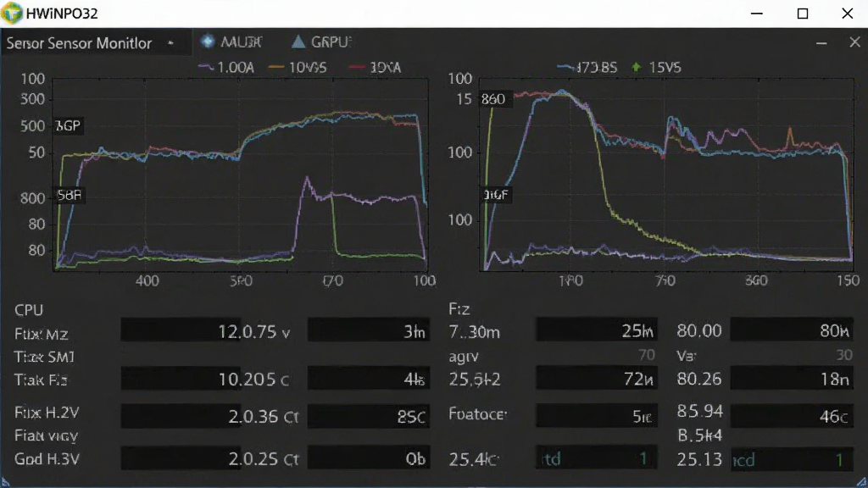Click the CPU section heading
This screenshot has width=868, height=488.
click(x=29, y=310)
